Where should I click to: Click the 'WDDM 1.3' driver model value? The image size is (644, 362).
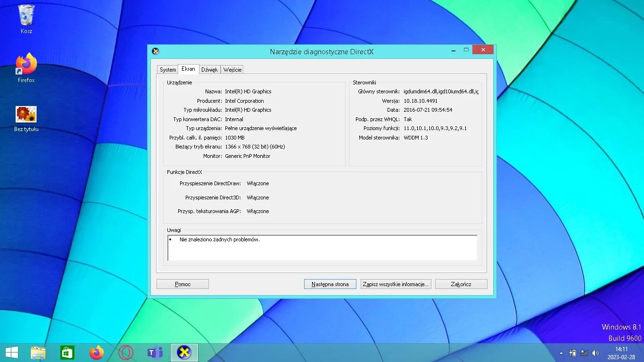(x=416, y=138)
